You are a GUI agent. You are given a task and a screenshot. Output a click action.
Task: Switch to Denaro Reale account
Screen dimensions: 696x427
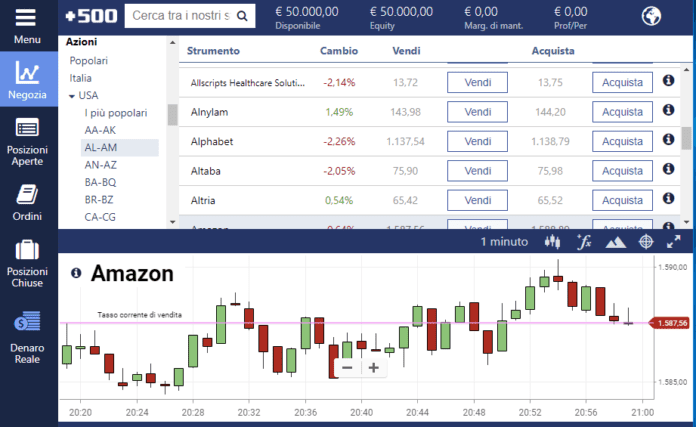[27, 338]
